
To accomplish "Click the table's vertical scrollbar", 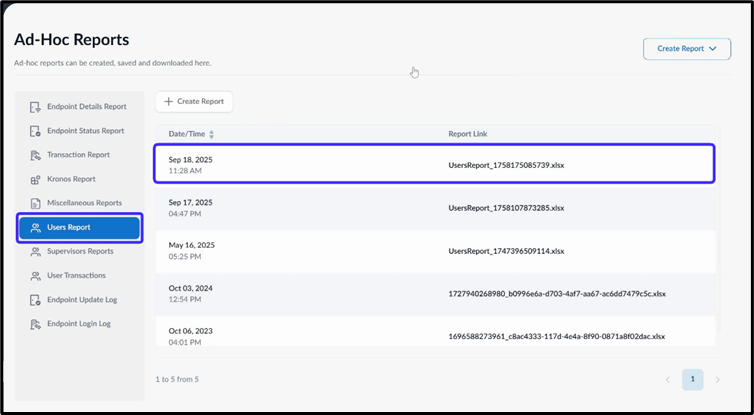I will point(718,228).
